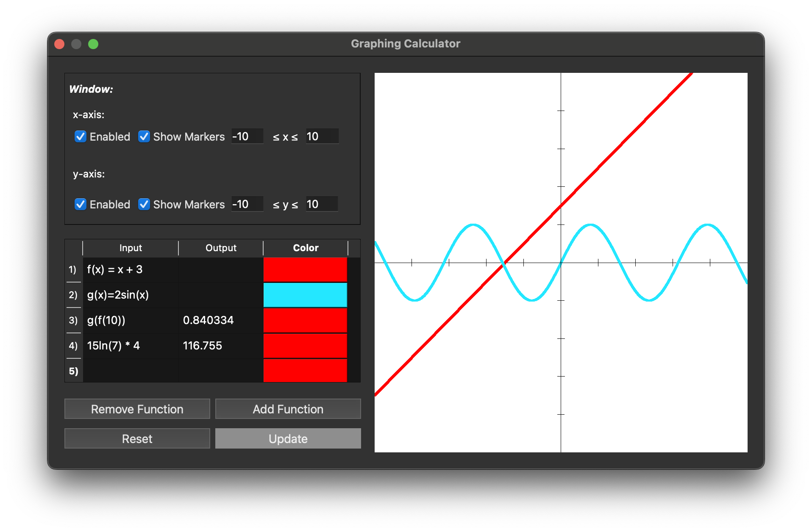Toggle Show Markers for the y-axis
Viewport: 812px width, 532px height.
[144, 204]
